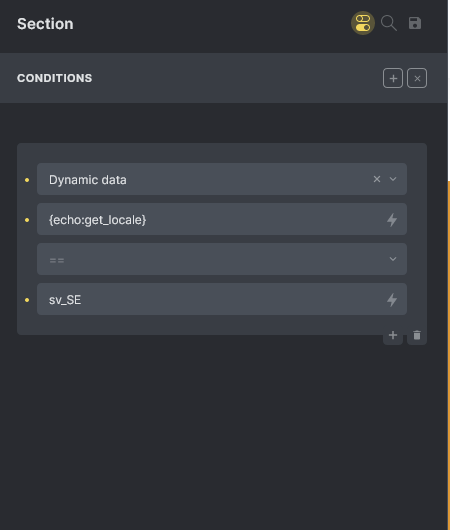Add new condition below with small plus

pyautogui.click(x=393, y=335)
